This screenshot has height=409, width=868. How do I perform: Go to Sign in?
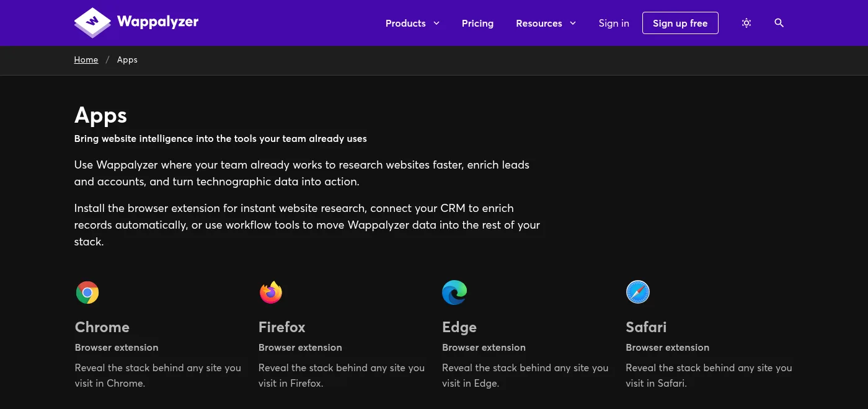pos(614,23)
